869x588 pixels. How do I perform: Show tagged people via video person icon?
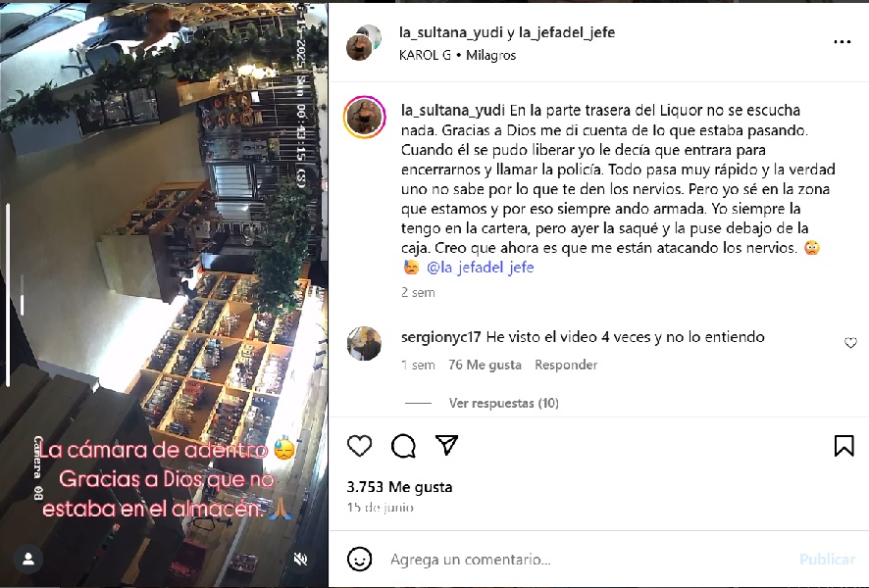[28, 560]
